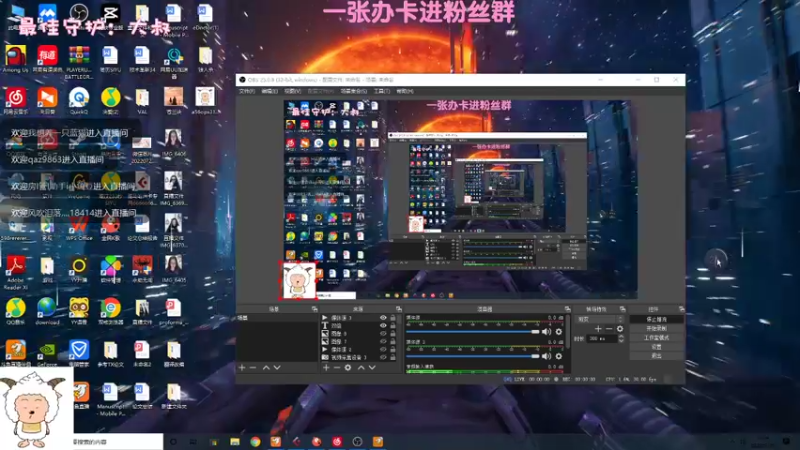800x450 pixels.
Task: Adjust the first mixer volume slider
Action: [473, 332]
